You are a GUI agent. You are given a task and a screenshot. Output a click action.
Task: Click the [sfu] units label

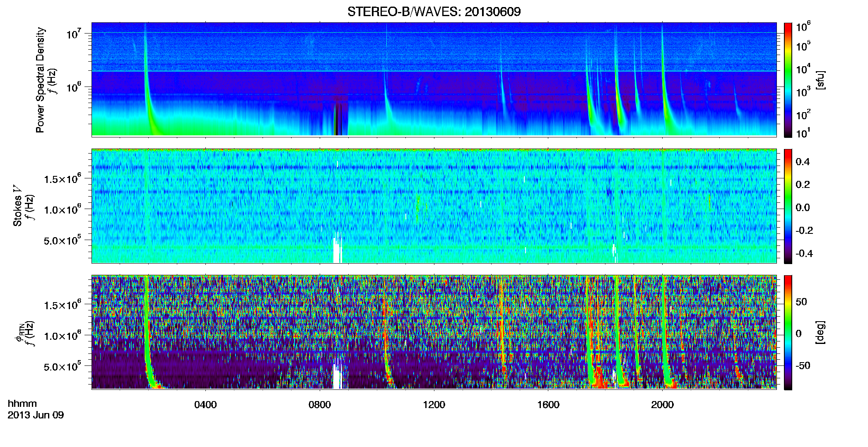[820, 80]
